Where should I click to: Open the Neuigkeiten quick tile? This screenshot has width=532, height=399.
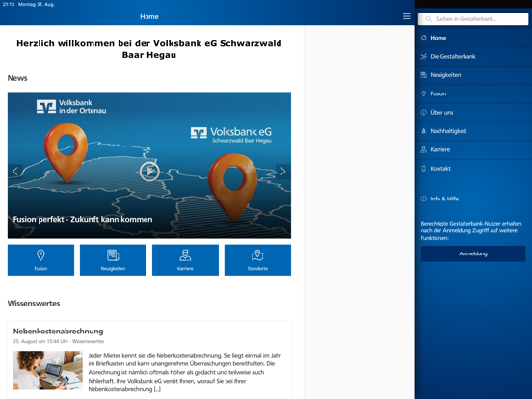(113, 260)
